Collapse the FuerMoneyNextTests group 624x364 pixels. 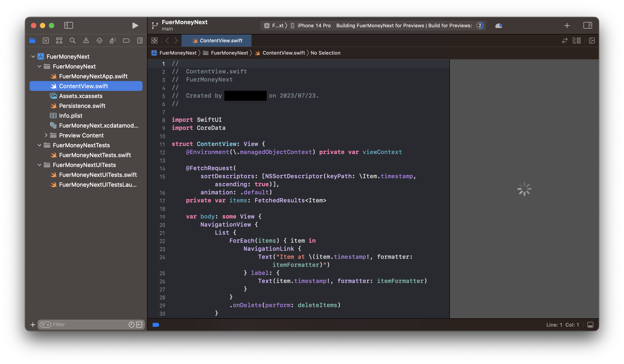coord(39,145)
